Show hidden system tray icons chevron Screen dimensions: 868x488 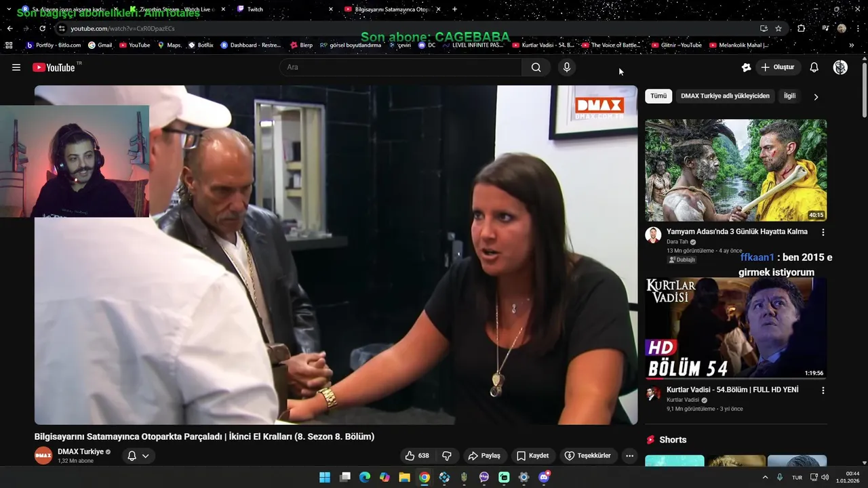(x=766, y=477)
